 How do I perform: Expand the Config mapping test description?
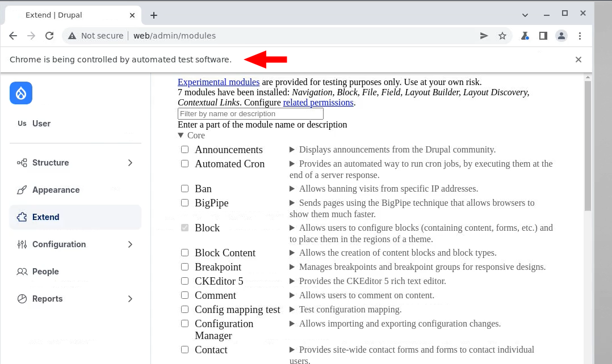click(292, 310)
